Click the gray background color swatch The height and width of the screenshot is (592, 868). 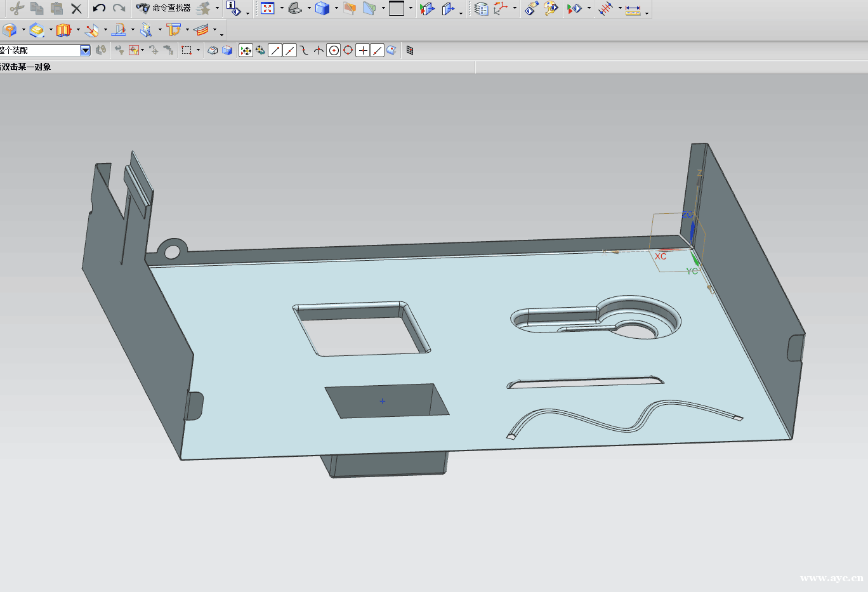pos(397,8)
